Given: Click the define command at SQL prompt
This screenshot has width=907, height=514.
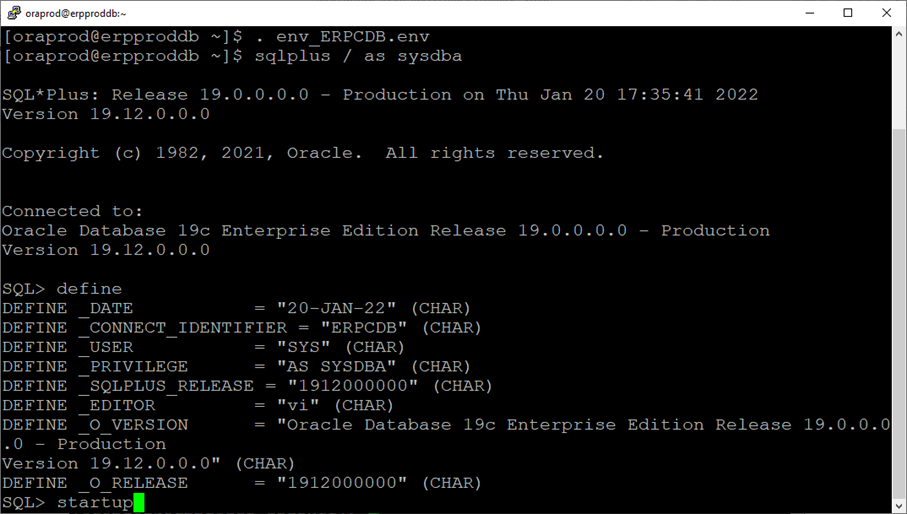Looking at the screenshot, I should tap(89, 289).
